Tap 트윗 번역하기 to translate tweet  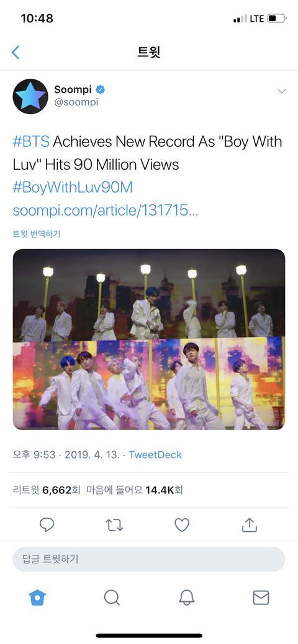coord(37,234)
